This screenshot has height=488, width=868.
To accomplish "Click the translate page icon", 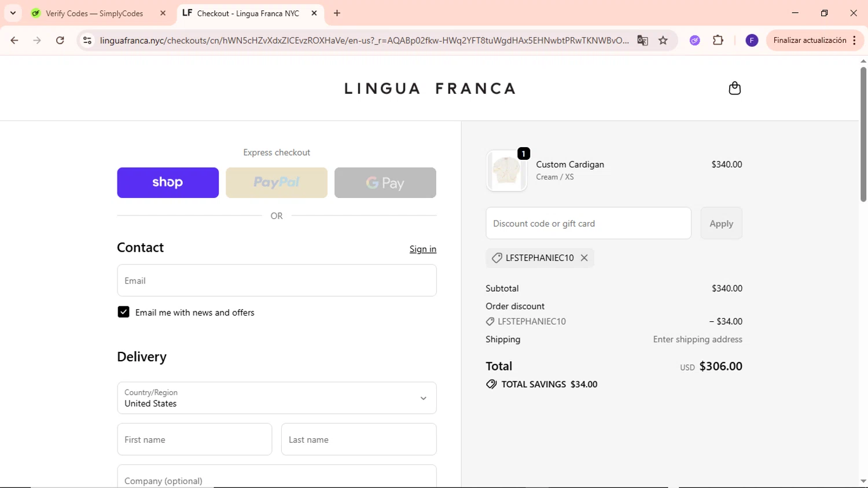I will (642, 41).
